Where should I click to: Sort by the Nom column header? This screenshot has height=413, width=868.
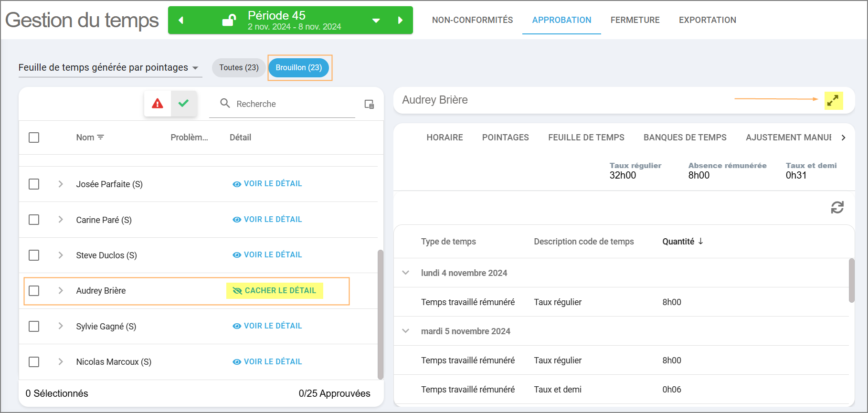tap(85, 138)
